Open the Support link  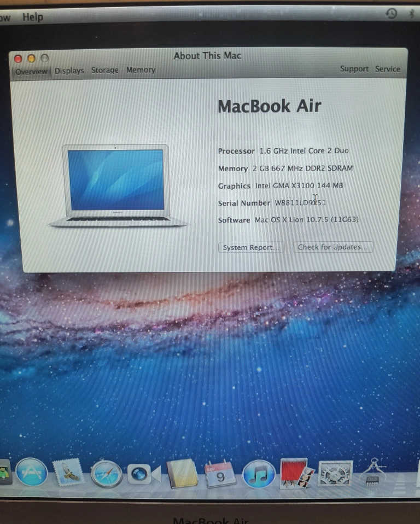click(x=354, y=69)
